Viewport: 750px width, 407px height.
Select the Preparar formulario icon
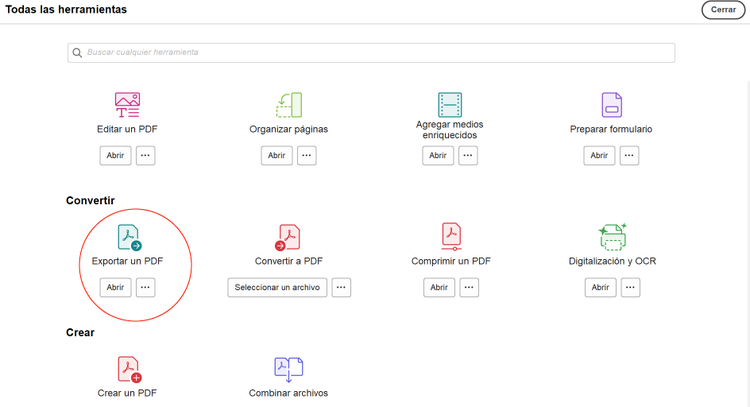click(611, 105)
